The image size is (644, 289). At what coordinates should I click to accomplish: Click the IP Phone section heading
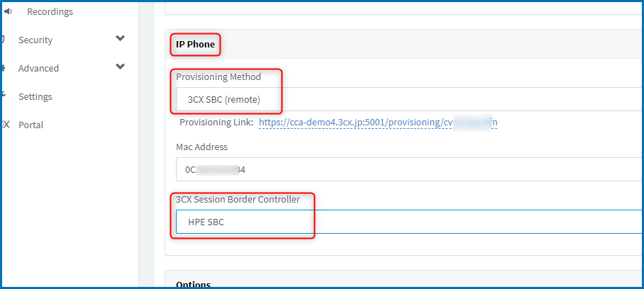point(196,45)
